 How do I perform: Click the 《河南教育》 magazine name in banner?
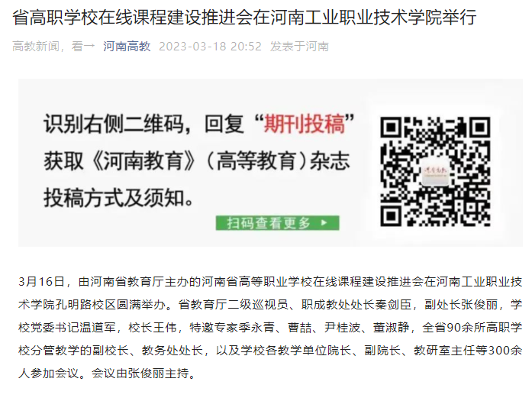coord(143,160)
